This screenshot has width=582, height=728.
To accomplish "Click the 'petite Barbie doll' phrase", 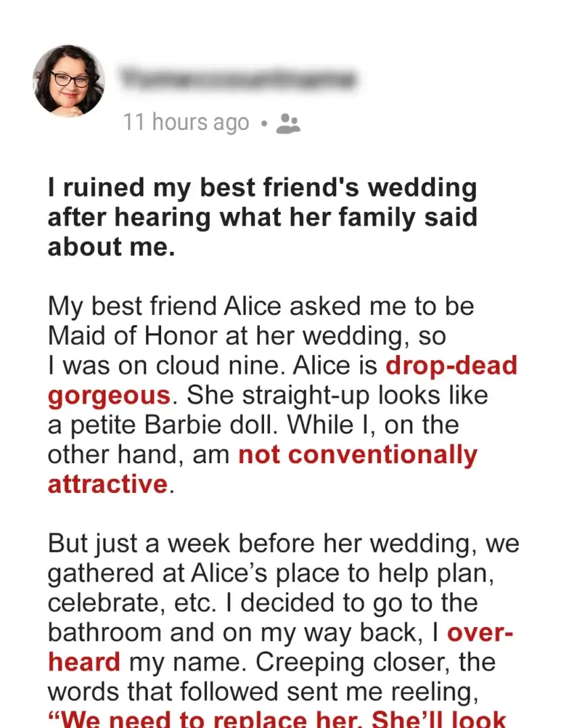I will click(x=173, y=425).
